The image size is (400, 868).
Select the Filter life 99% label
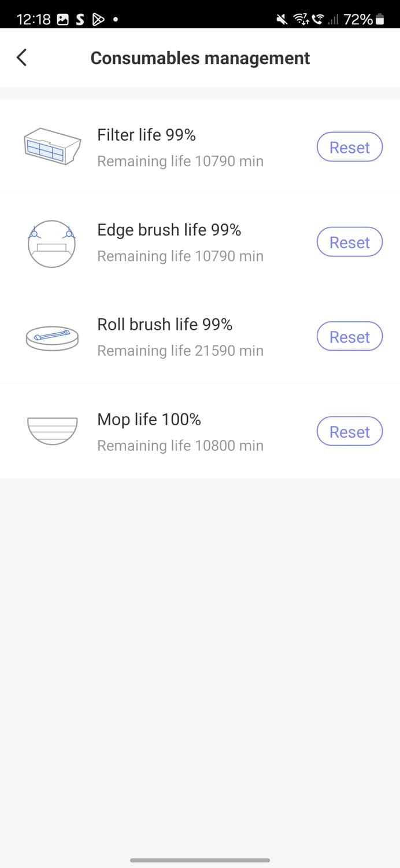pyautogui.click(x=146, y=135)
